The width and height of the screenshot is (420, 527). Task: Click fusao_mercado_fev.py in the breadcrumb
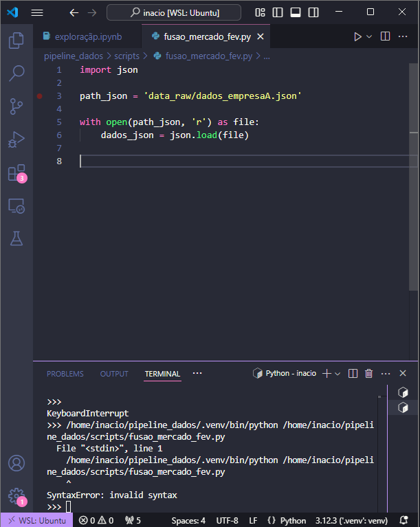tap(208, 56)
